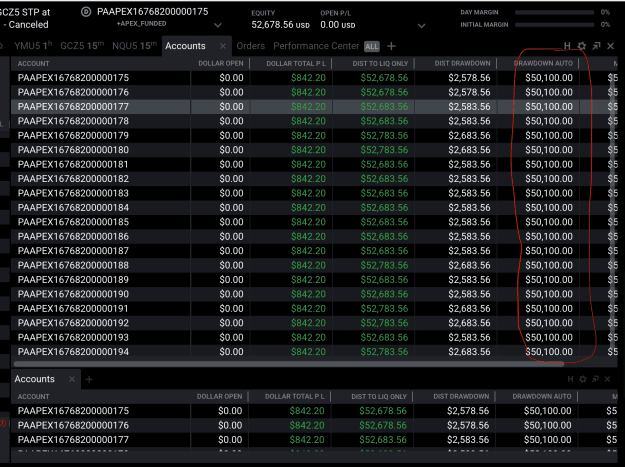Add a new tab with plus icon beside ALL
This screenshot has height=467, width=625.
391,46
